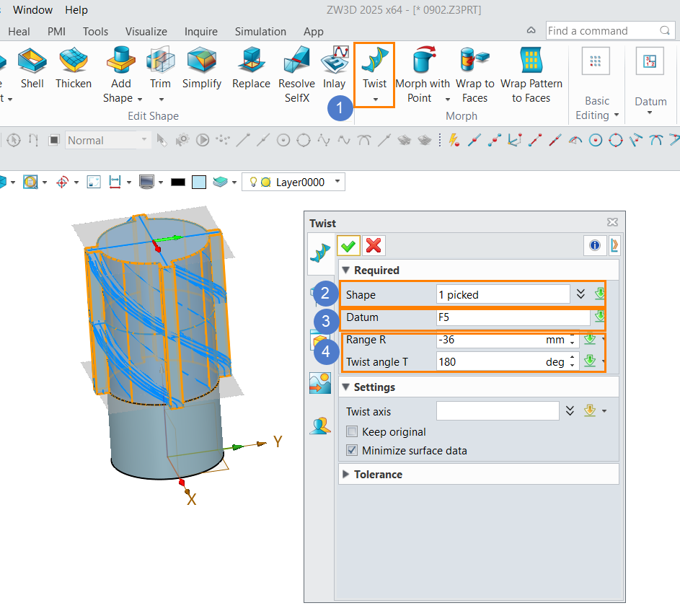Open the Help menu
680x616 pixels.
coord(76,10)
